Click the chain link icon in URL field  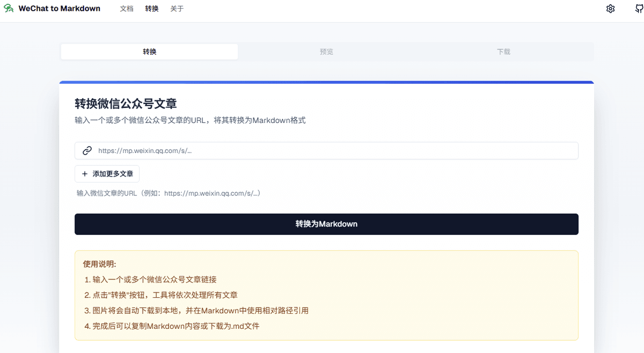[x=87, y=151]
